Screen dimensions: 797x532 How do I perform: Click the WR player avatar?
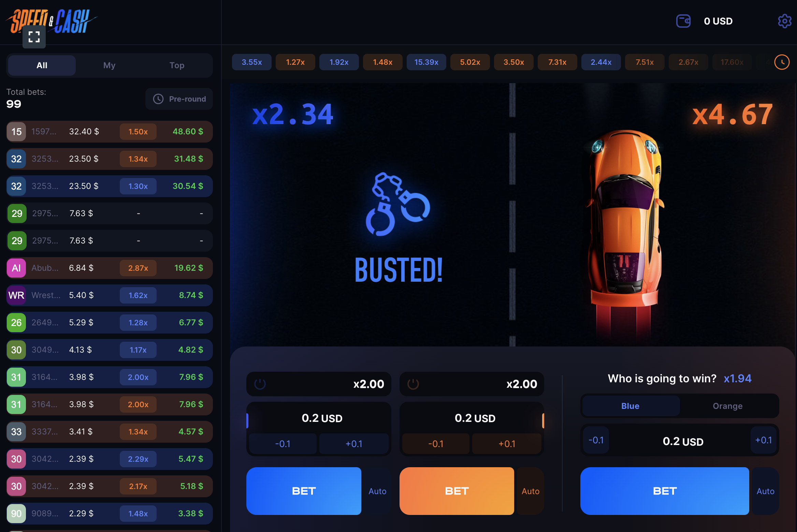coord(16,295)
